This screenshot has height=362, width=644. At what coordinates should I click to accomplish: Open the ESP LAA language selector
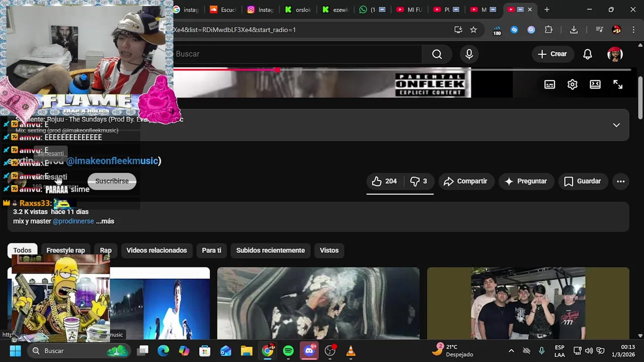tap(559, 351)
